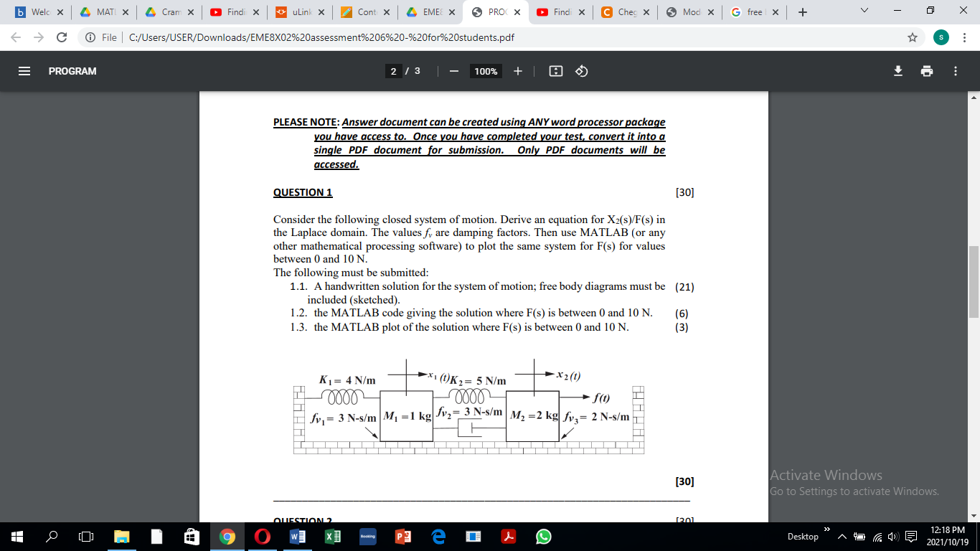Open the Chrome profile avatar
Screen dimensions: 980x551
coord(941,37)
